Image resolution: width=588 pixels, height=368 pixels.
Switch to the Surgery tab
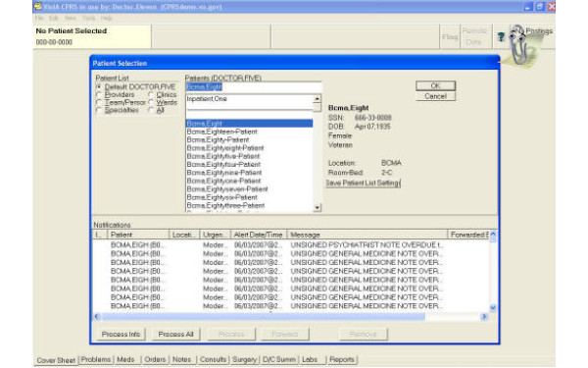244,359
